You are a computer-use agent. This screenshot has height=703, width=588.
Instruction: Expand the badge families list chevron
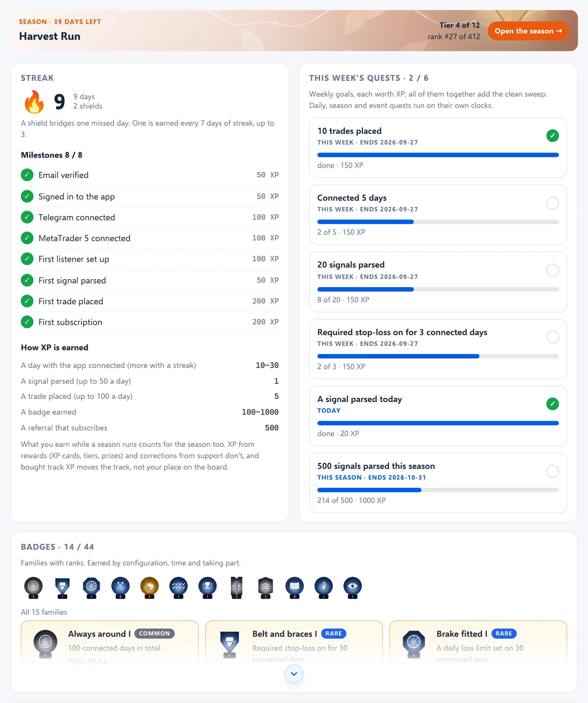(x=294, y=674)
